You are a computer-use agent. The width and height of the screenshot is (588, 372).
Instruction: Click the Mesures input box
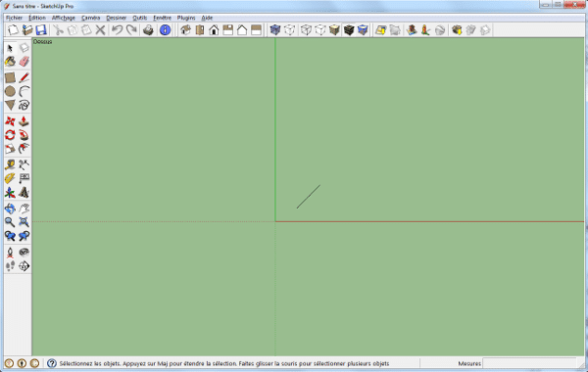[529, 363]
